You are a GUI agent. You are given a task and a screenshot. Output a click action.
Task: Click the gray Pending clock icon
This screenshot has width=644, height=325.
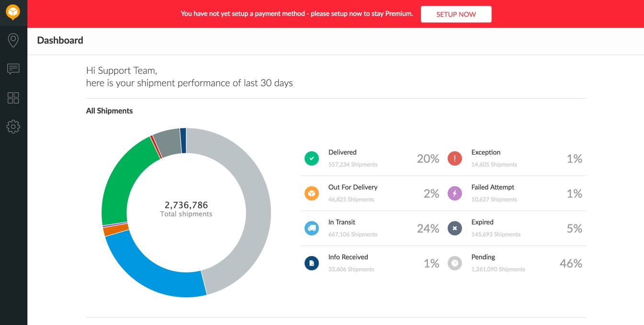pos(454,263)
